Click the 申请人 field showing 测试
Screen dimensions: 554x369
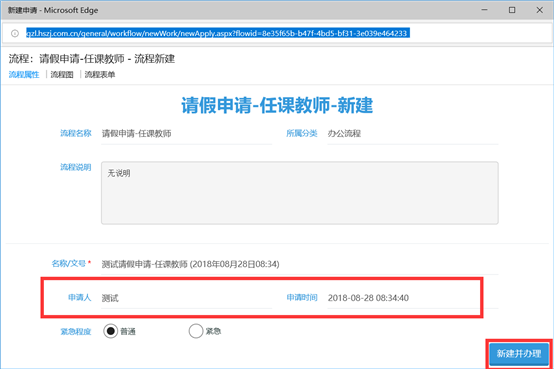[187, 298]
